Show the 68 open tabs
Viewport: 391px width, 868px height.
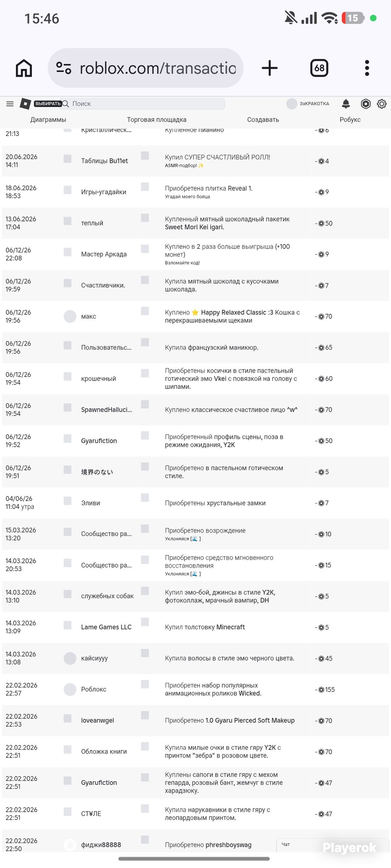pos(319,68)
